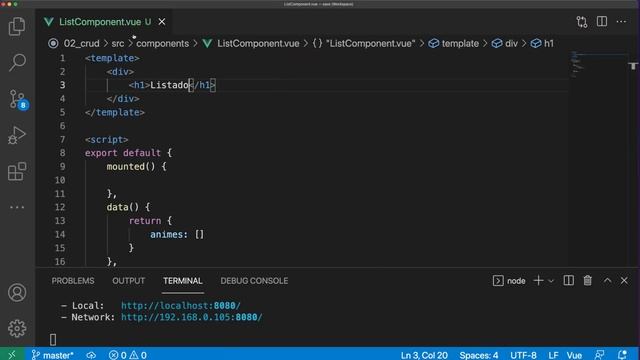Screen dimensions: 640x360
Task: Change language mode Vue in status bar
Action: 574,355
